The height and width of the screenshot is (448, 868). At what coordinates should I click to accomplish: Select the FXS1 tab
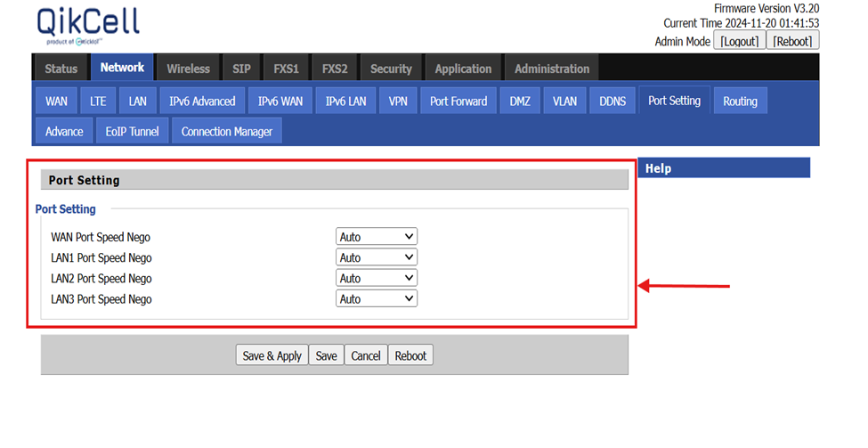(286, 69)
